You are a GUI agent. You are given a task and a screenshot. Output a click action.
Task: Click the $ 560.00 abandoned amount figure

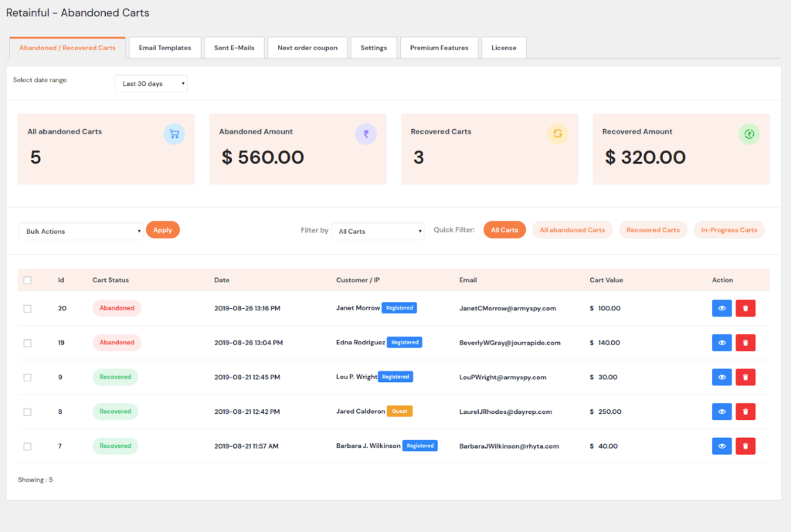(263, 158)
